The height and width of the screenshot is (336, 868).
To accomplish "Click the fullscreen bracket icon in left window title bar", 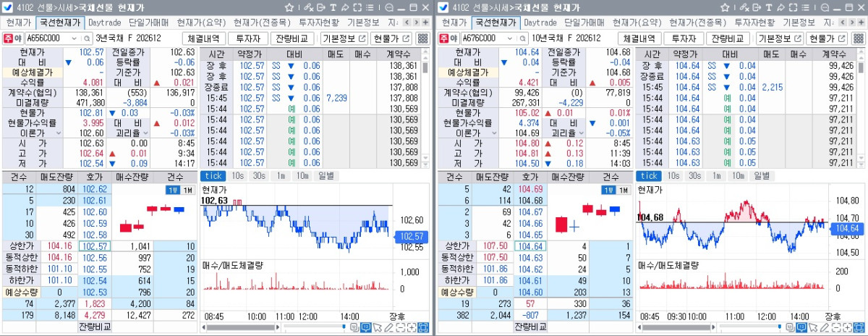I will 357,7.
